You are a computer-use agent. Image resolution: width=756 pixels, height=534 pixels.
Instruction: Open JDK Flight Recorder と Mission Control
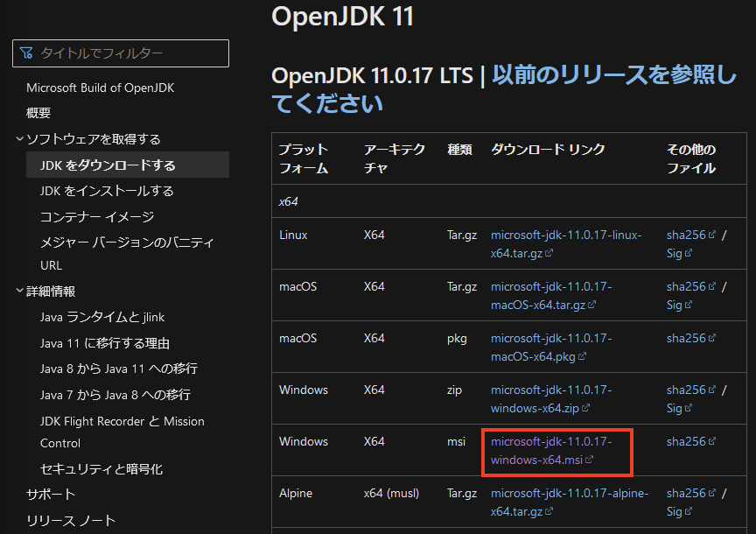coord(122,432)
